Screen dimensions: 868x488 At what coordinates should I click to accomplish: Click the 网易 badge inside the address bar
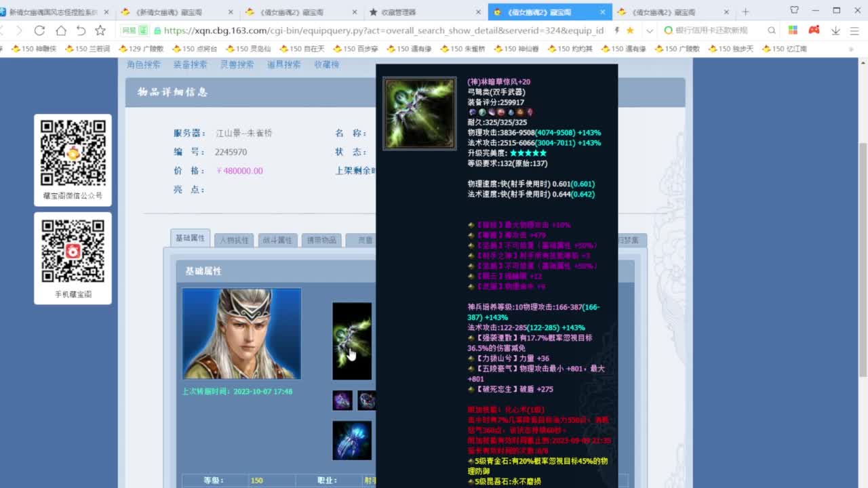129,30
